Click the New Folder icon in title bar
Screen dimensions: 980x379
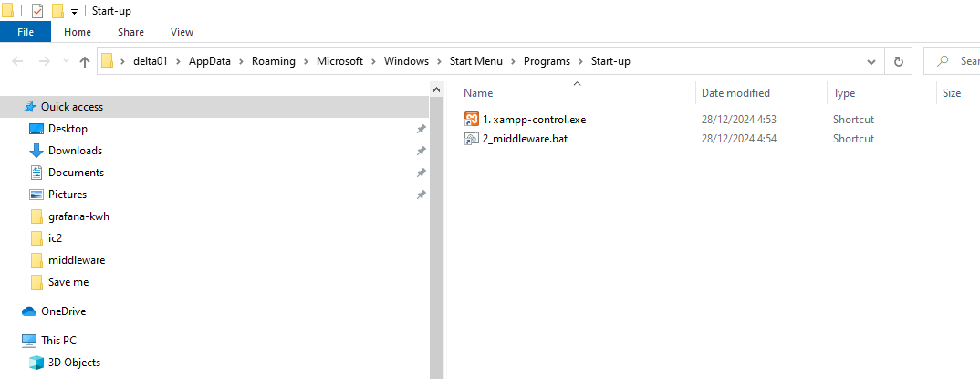(57, 11)
